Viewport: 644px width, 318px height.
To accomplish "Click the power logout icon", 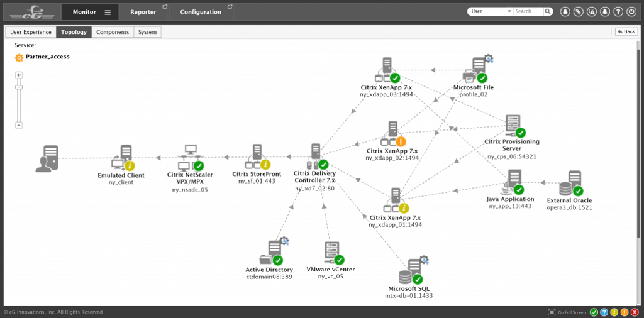I will tap(631, 12).
